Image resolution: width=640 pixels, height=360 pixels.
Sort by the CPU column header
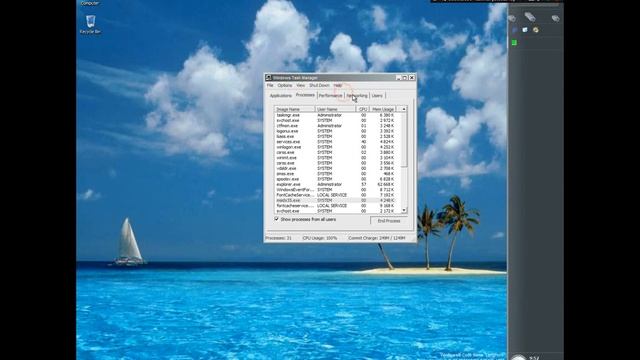coord(363,109)
